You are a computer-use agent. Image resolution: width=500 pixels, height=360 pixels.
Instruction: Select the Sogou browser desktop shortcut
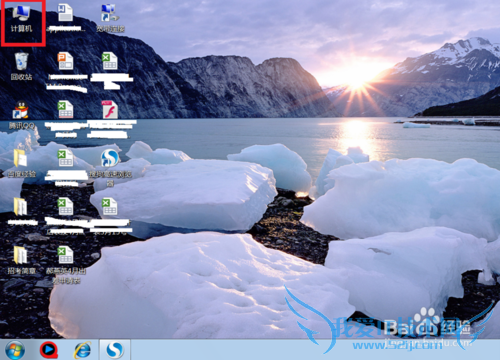click(110, 158)
